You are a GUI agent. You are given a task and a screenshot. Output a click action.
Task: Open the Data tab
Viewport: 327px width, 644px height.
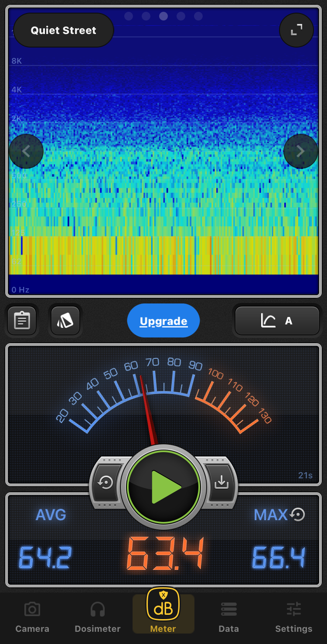(x=228, y=617)
